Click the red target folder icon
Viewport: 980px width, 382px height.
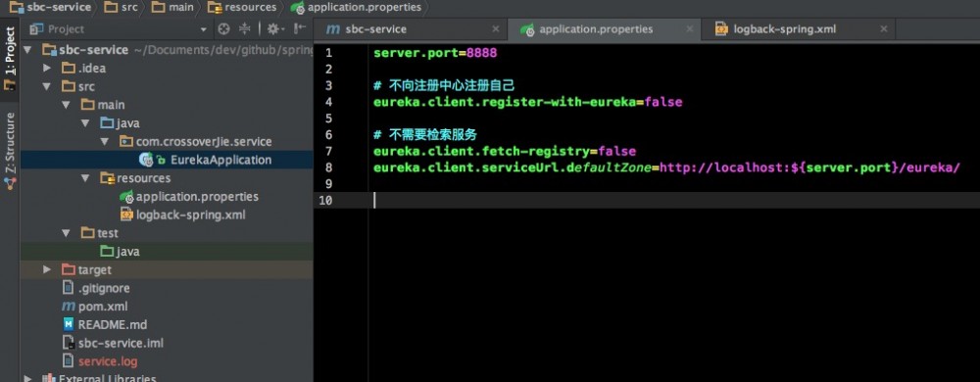point(69,269)
